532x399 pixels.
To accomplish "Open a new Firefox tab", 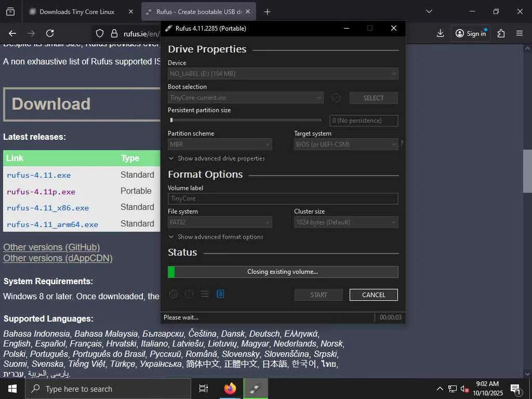I will click(267, 12).
